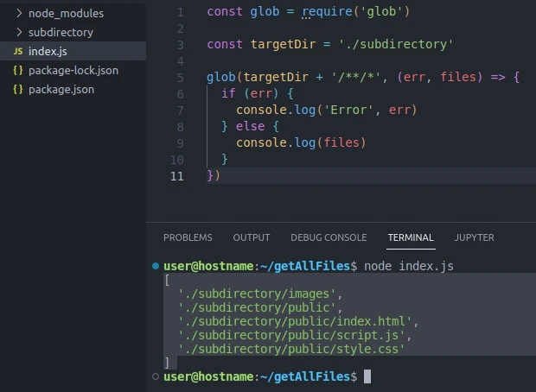This screenshot has width=536, height=392.
Task: Expand the node_modules folder chevron
Action: click(19, 14)
